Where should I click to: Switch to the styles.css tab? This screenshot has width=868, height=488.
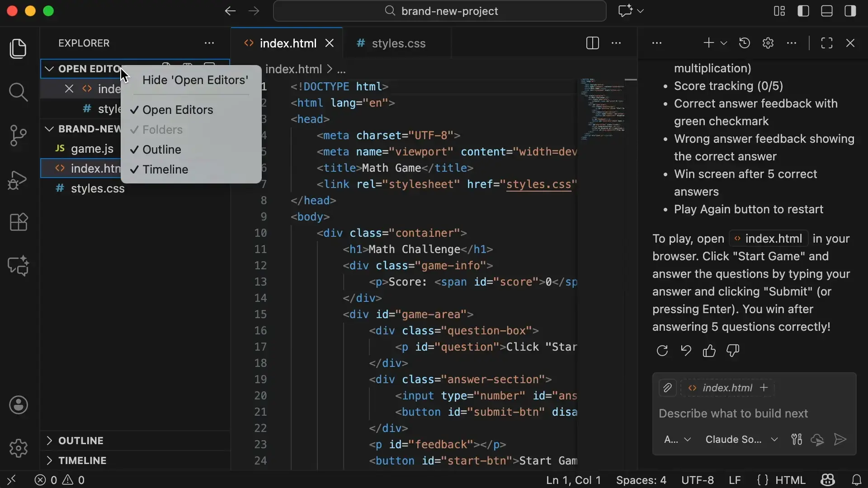click(x=398, y=43)
